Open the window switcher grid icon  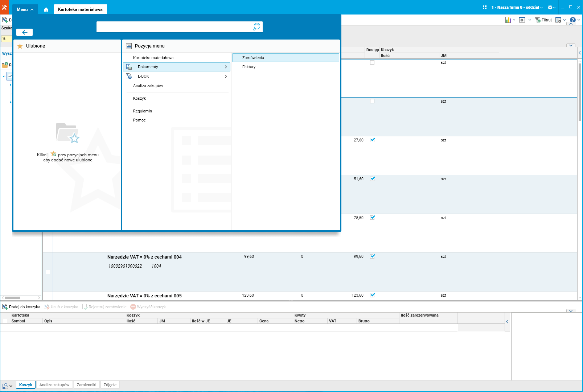click(x=485, y=7)
